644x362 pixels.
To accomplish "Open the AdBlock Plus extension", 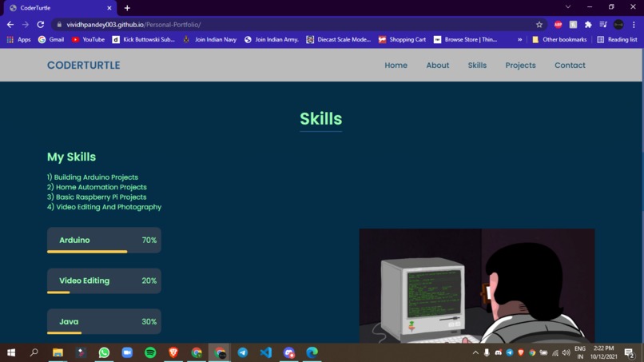I will [x=558, y=25].
